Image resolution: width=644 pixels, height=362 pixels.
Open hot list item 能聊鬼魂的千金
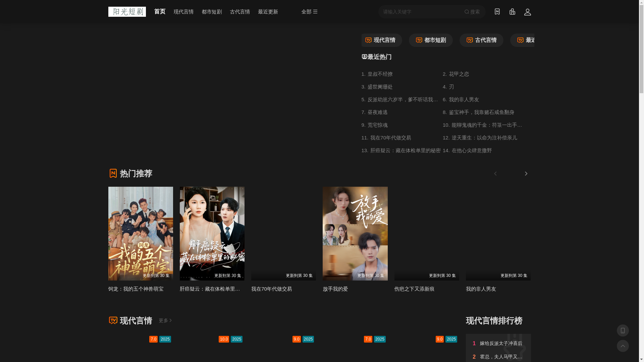pyautogui.click(x=483, y=125)
